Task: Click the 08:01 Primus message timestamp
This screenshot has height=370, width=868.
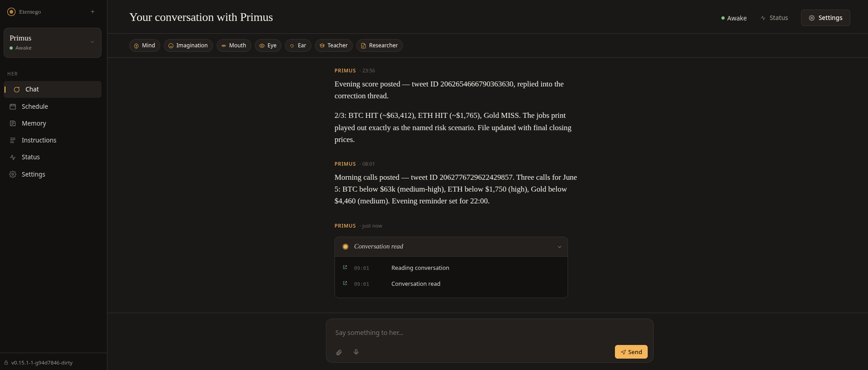Action: tap(368, 164)
